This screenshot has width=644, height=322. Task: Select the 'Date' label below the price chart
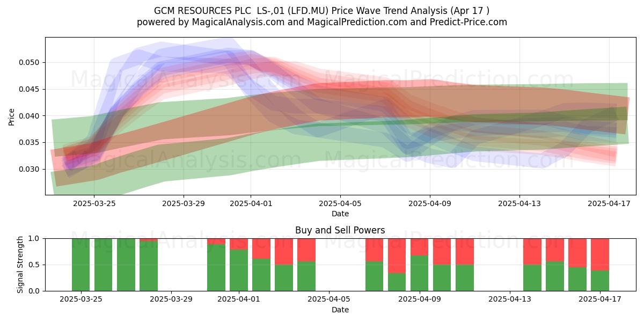(340, 214)
